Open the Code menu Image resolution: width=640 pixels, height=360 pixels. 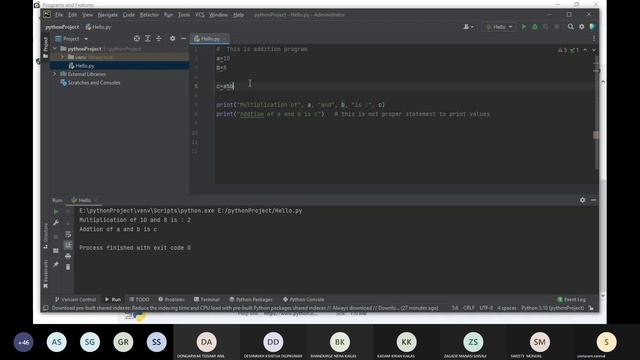coord(129,15)
